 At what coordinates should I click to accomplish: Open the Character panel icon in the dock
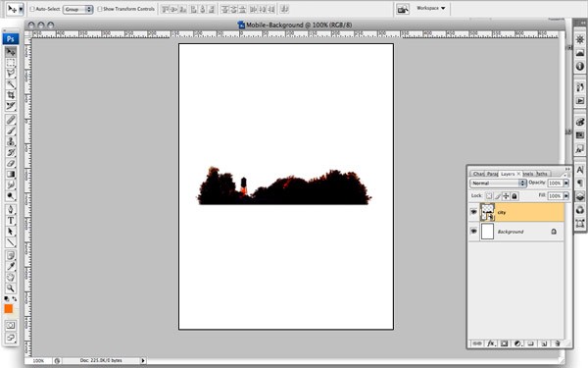click(580, 170)
